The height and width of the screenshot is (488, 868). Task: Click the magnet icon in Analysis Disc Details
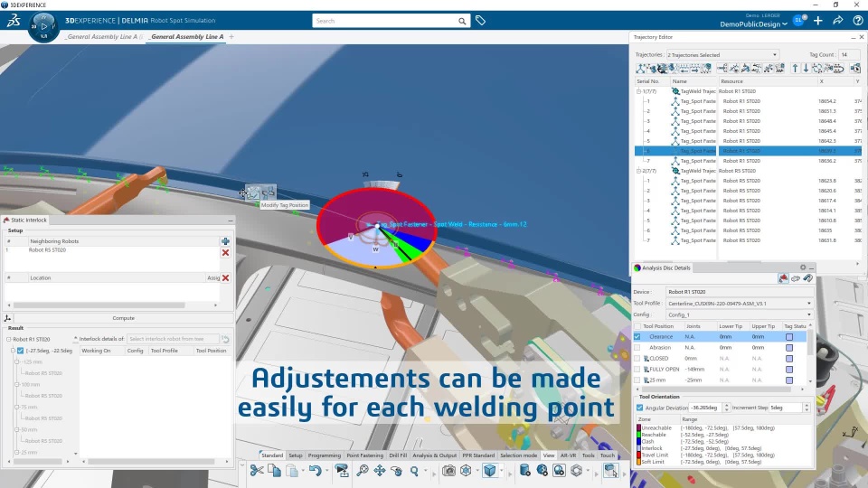pos(807,278)
